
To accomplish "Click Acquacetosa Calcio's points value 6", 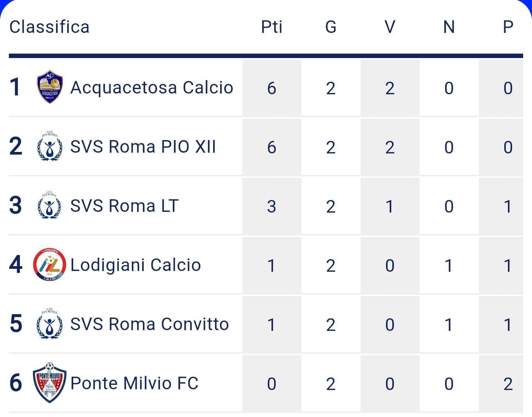I will click(272, 88).
